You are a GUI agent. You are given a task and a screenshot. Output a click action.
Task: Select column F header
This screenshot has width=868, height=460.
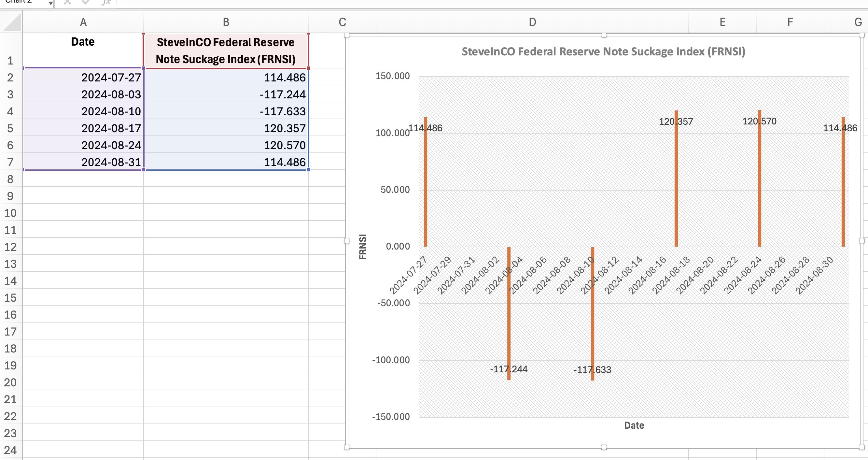click(x=790, y=22)
